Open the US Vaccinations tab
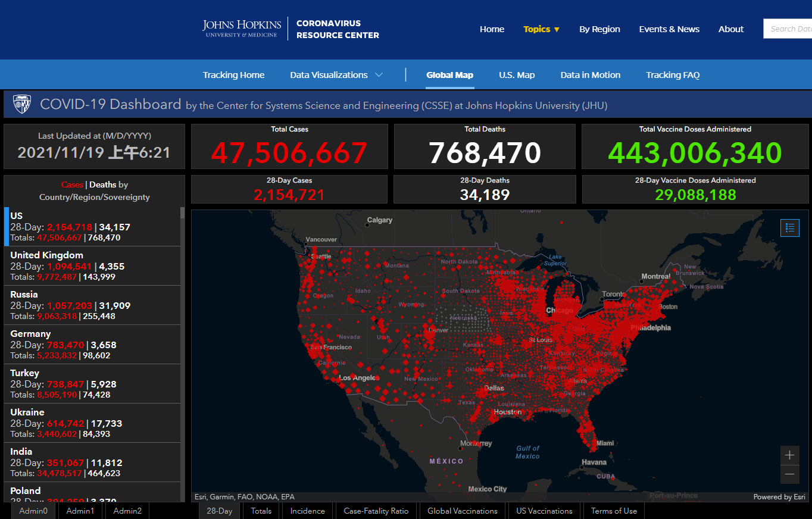 click(x=545, y=511)
